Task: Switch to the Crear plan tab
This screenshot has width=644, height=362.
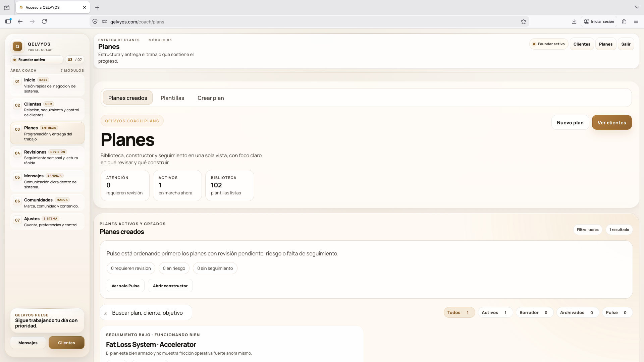Action: click(210, 98)
